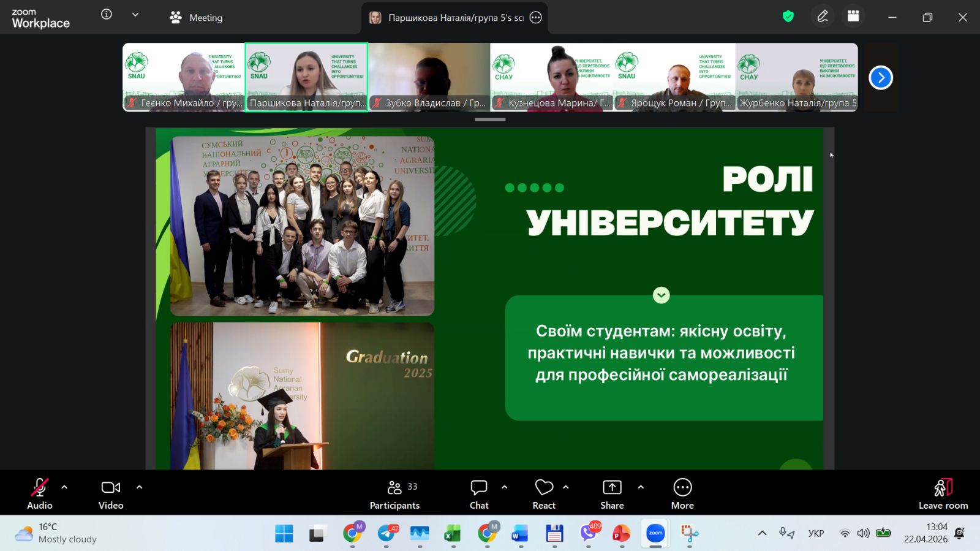Viewport: 980px width, 551px height.
Task: Show next participants with blue arrow
Action: pyautogui.click(x=881, y=78)
